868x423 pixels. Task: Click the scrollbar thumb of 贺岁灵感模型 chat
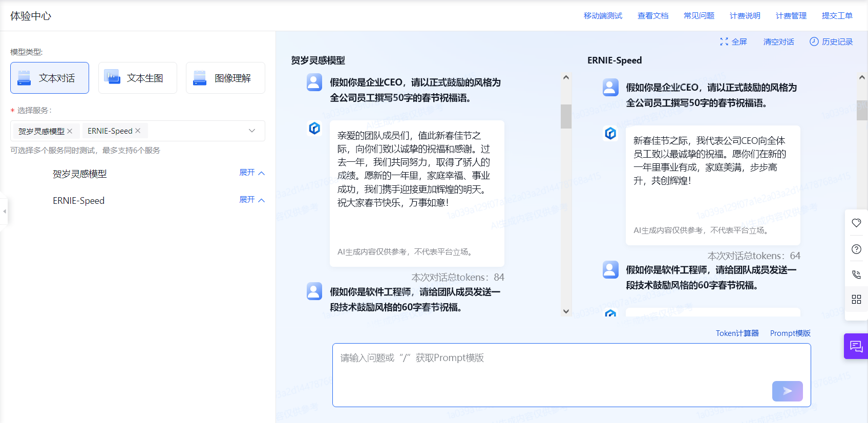(x=566, y=116)
